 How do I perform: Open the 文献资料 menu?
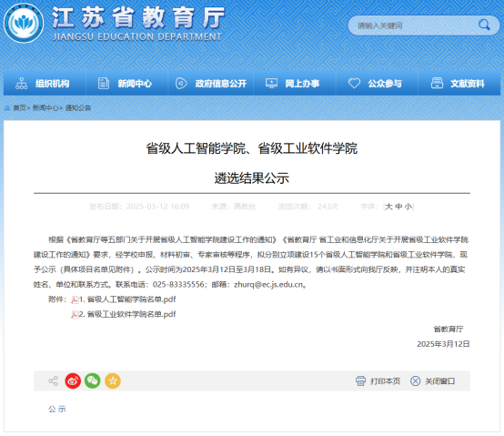[459, 84]
